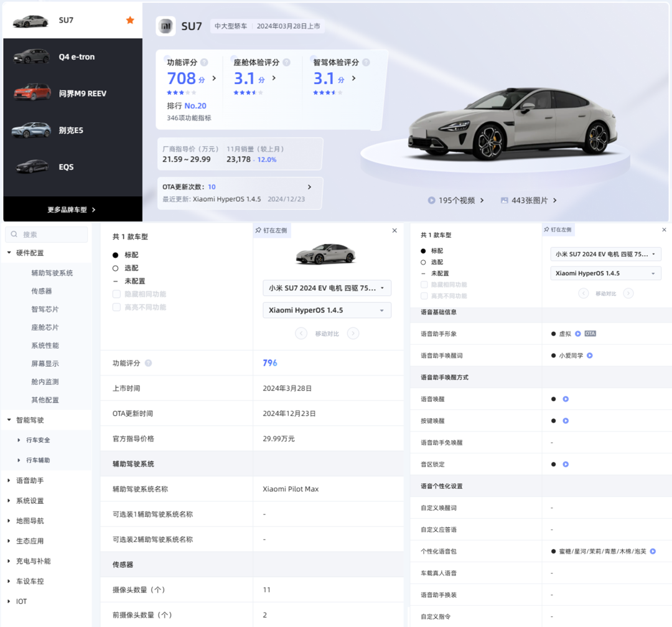Expand the 系统设置 section
This screenshot has width=672, height=627.
9,501
